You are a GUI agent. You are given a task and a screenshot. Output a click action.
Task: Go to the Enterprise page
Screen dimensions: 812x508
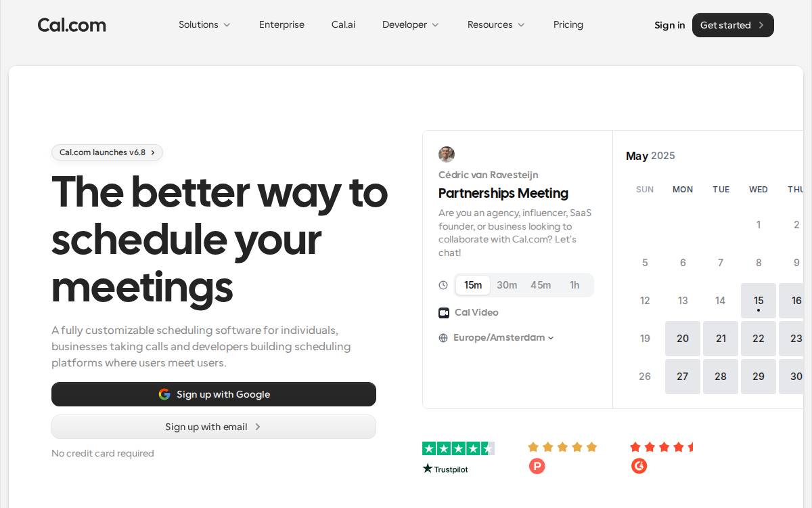click(281, 25)
